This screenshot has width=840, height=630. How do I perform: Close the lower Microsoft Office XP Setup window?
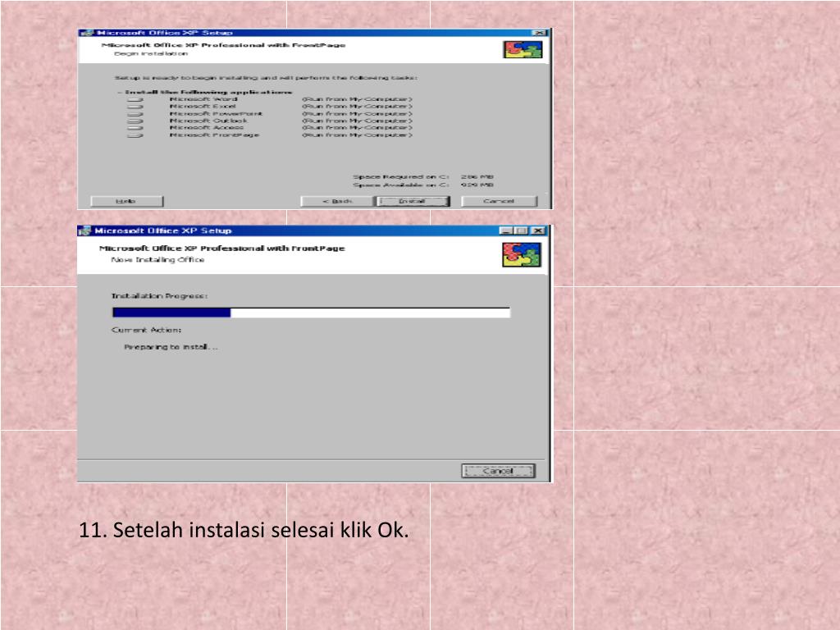coord(538,231)
